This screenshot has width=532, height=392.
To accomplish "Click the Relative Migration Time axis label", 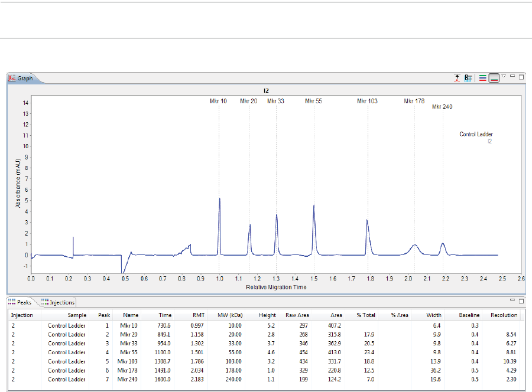I will [276, 288].
